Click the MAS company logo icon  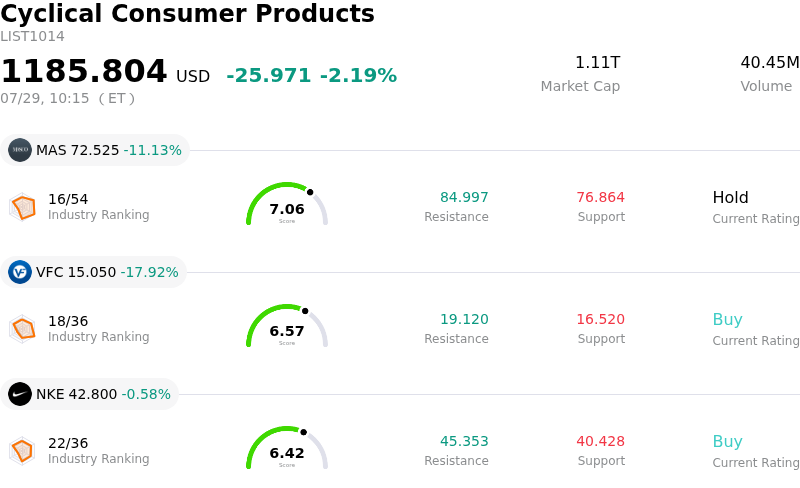tap(20, 150)
